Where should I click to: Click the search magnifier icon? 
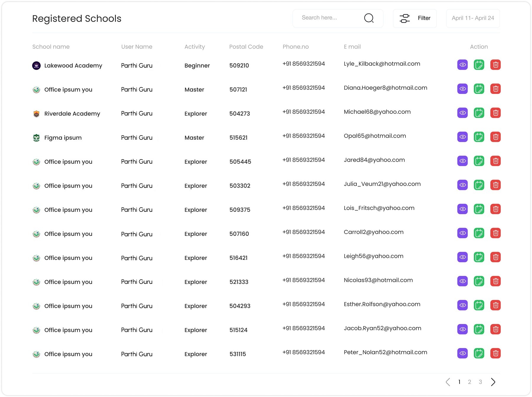click(369, 18)
